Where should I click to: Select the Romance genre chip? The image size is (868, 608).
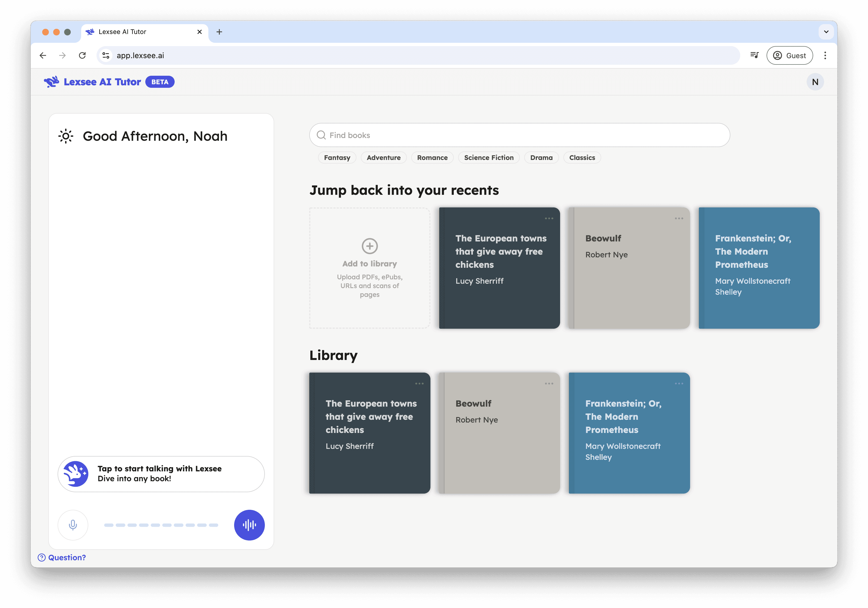click(x=432, y=157)
